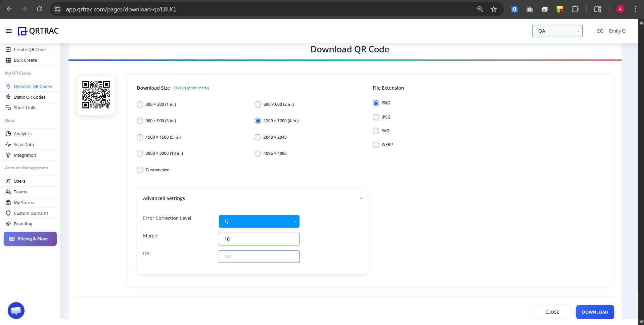The width and height of the screenshot is (644, 325).
Task: Open the Create QR Code page
Action: tap(30, 49)
